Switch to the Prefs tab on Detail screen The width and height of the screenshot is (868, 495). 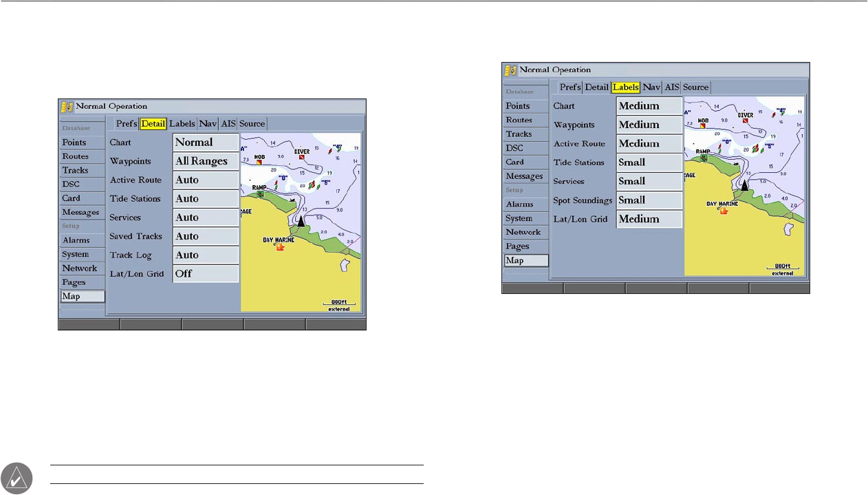[x=127, y=124]
